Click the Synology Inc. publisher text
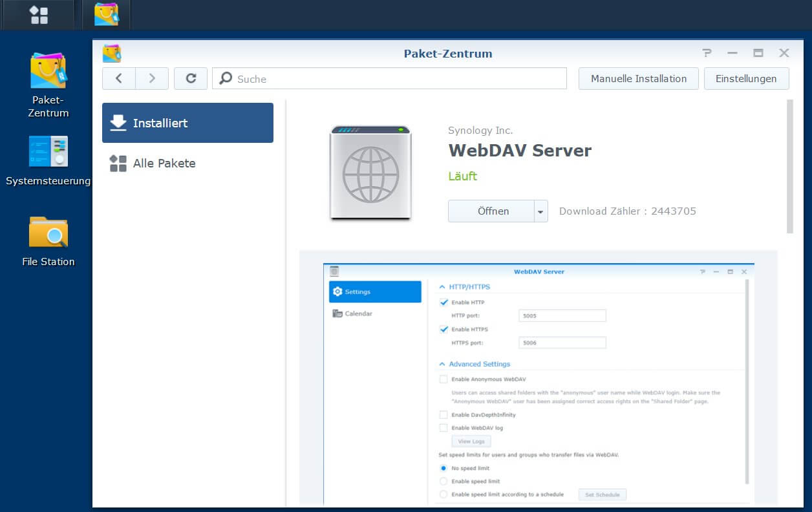The height and width of the screenshot is (512, 812). 480,131
